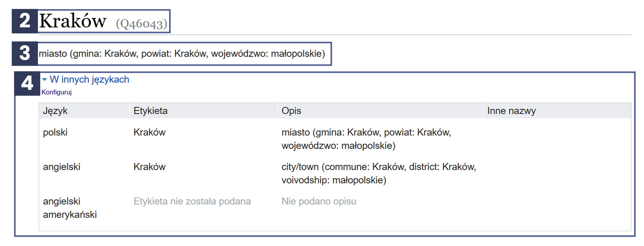Click the English city/town description
Screen dimensions: 644x246
pyautogui.click(x=378, y=173)
